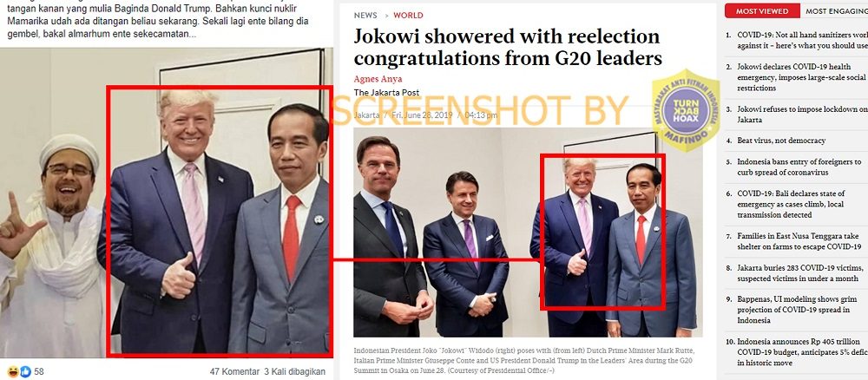Screen dimensions: 868x380
Task: Click the Facebook post edited photo
Action: (166, 202)
